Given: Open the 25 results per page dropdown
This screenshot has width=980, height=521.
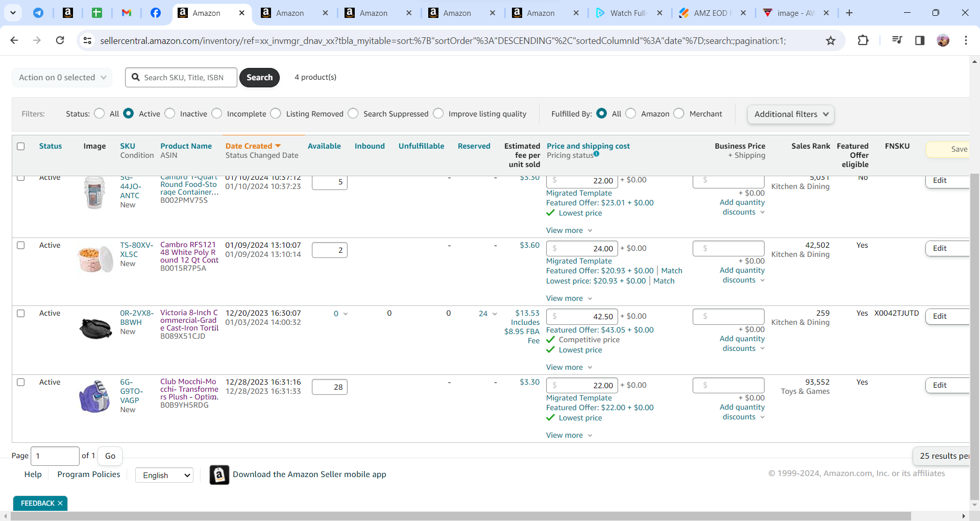Looking at the screenshot, I should pos(941,456).
